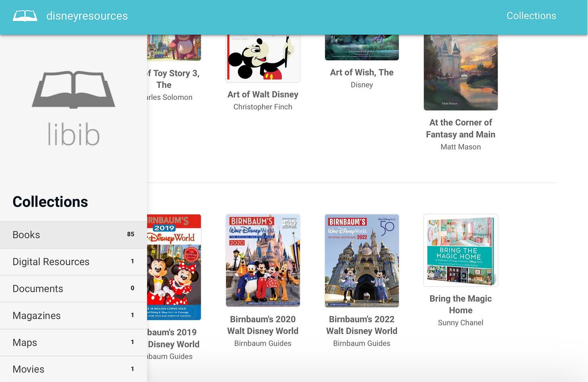Open Art of Walt Disney cover thumbnail
The image size is (588, 382).
point(263,58)
